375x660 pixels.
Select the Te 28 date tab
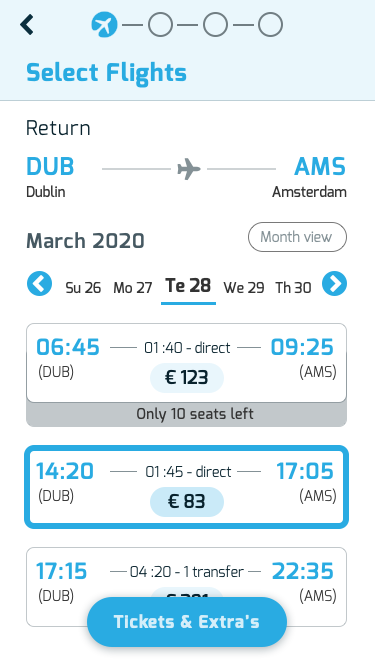point(188,286)
